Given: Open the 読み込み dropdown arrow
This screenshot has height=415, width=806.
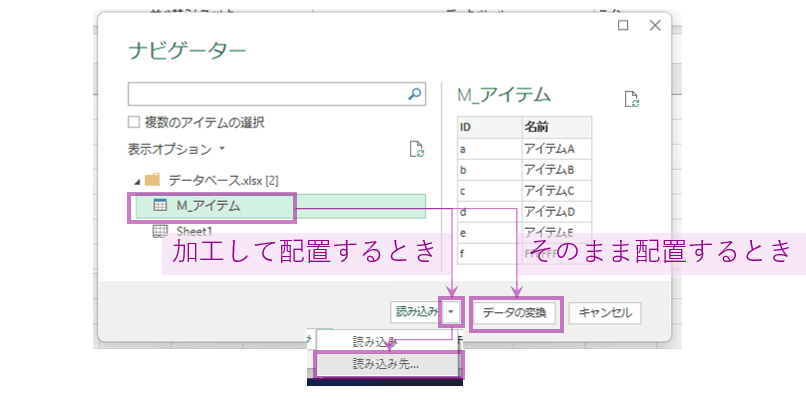Looking at the screenshot, I should pyautogui.click(x=451, y=312).
